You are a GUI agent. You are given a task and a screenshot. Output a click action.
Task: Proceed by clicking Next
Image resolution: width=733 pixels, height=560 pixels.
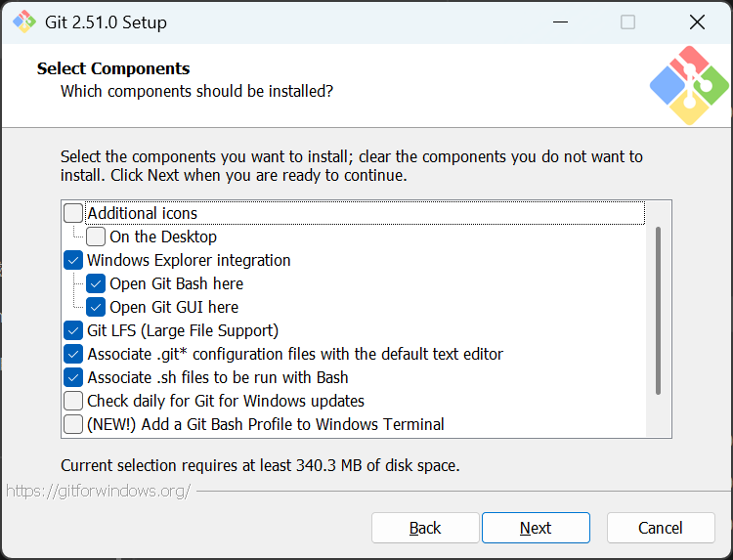(536, 528)
